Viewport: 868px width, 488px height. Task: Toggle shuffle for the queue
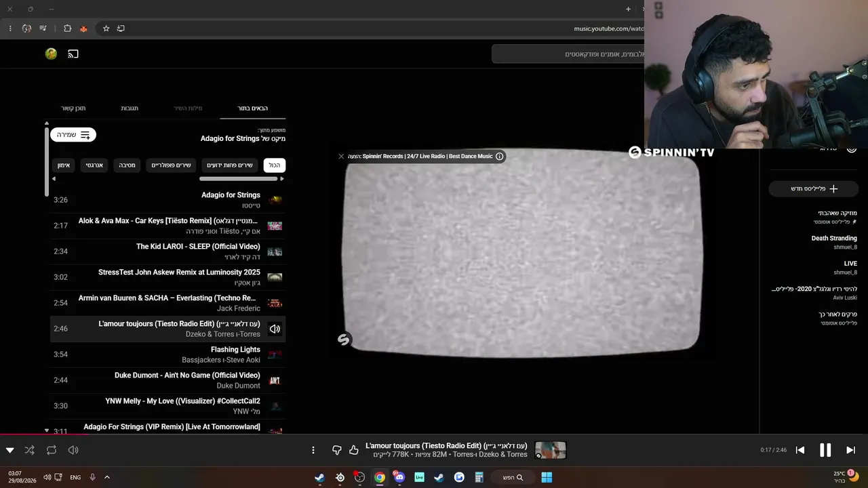(29, 450)
